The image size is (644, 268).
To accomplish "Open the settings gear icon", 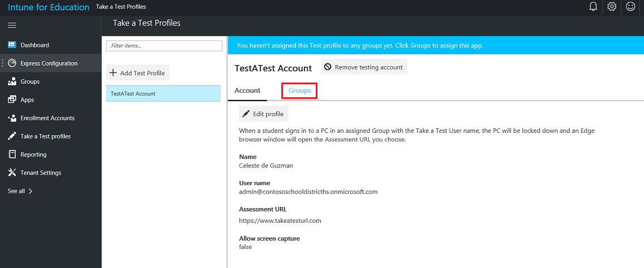I will coord(612,7).
